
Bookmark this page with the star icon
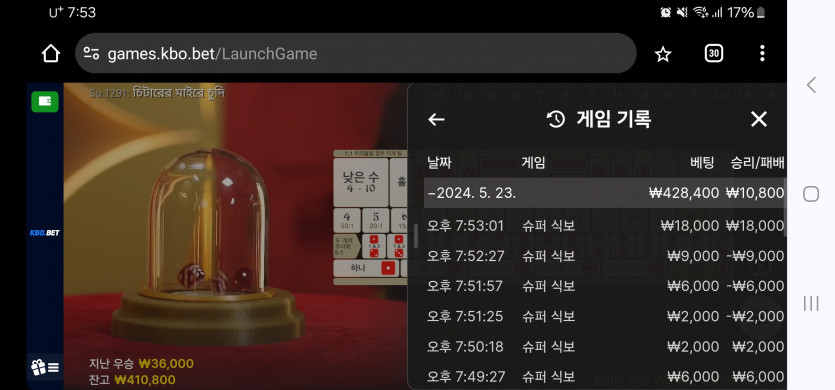(662, 54)
